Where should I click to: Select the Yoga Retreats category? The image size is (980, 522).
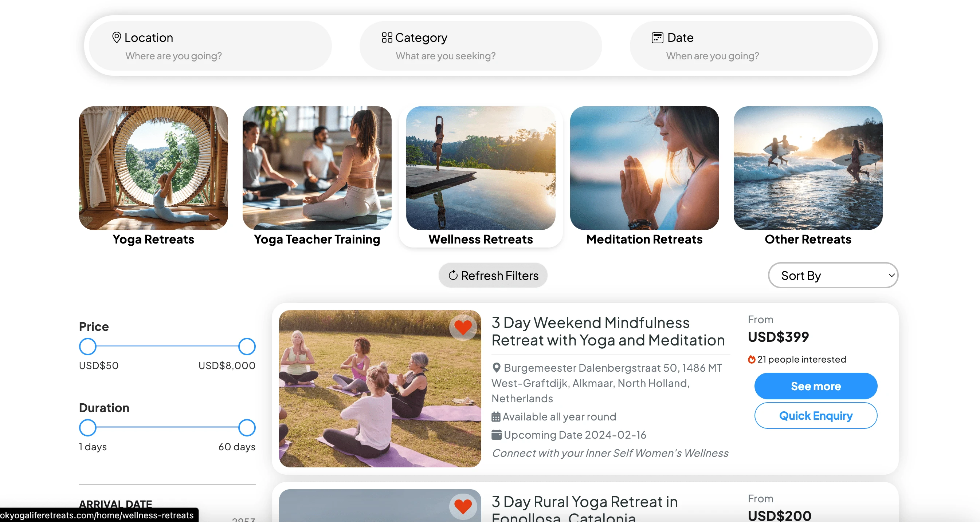point(153,176)
